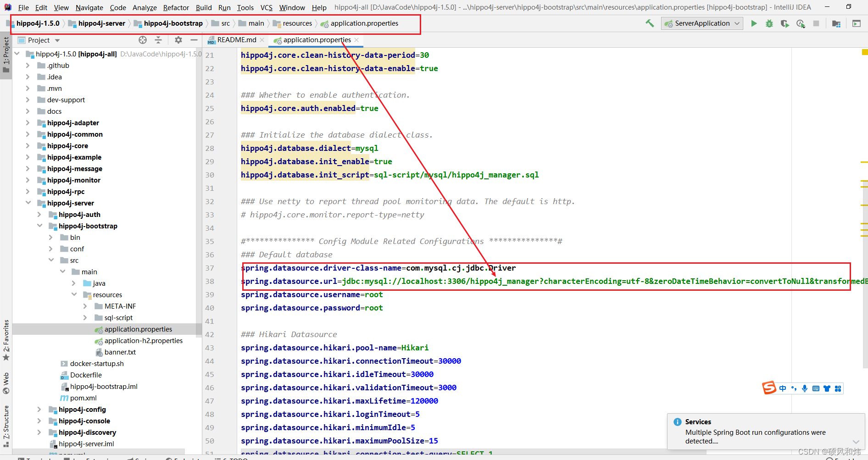Expand the hippo4j-config module
Viewport: 868px width, 460px height.
point(39,409)
